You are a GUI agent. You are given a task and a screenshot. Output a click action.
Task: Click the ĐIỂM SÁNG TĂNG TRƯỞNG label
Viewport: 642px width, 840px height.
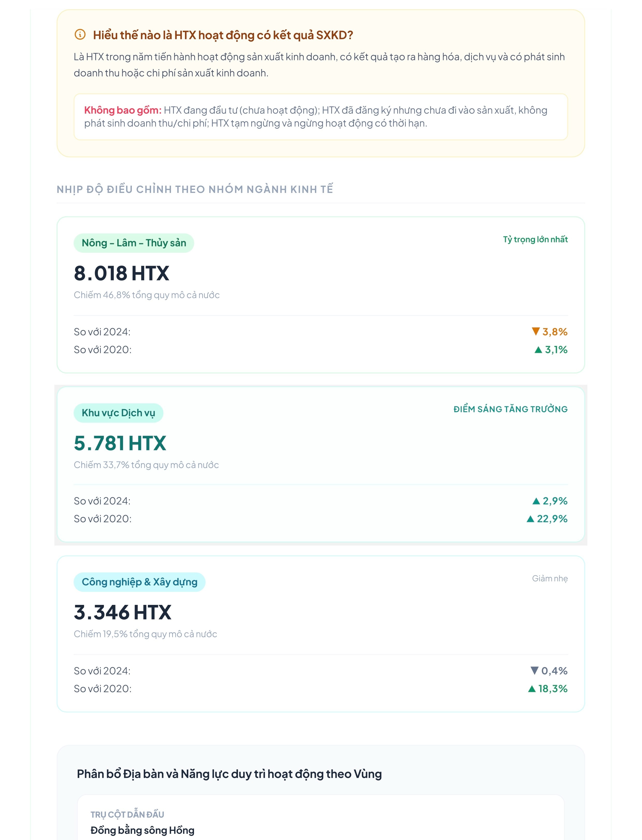coord(510,409)
